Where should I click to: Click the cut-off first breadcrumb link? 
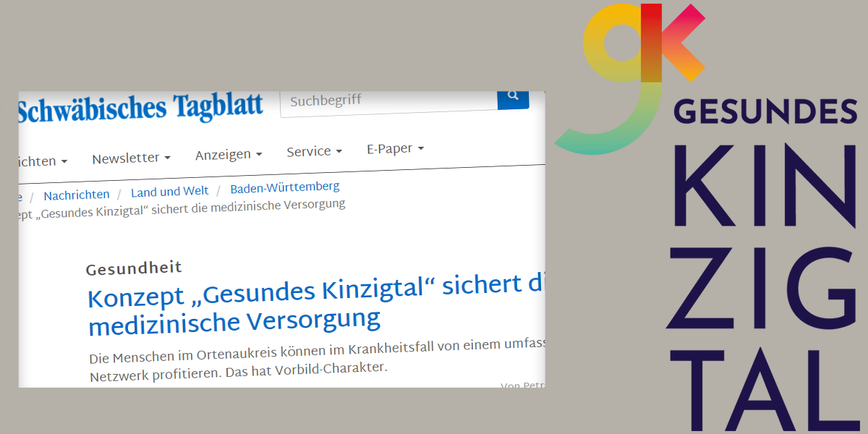20,197
